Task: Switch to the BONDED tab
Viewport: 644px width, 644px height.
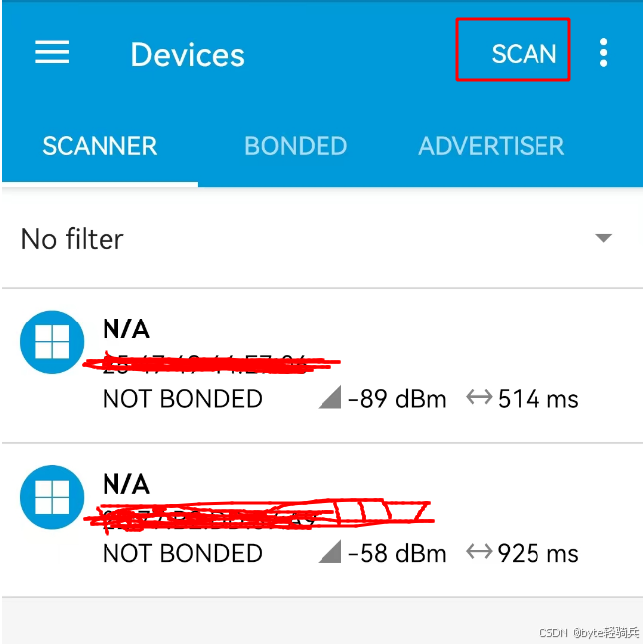Action: tap(296, 146)
